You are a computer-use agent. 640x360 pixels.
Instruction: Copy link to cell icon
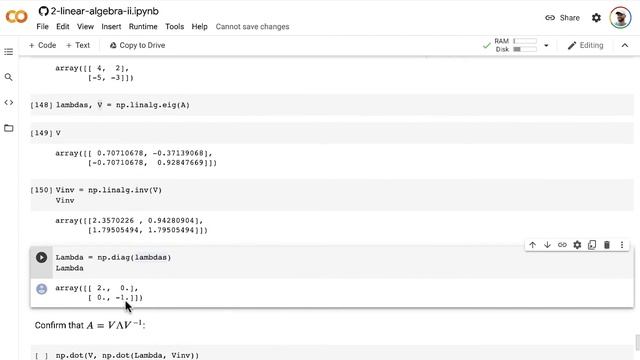click(562, 245)
